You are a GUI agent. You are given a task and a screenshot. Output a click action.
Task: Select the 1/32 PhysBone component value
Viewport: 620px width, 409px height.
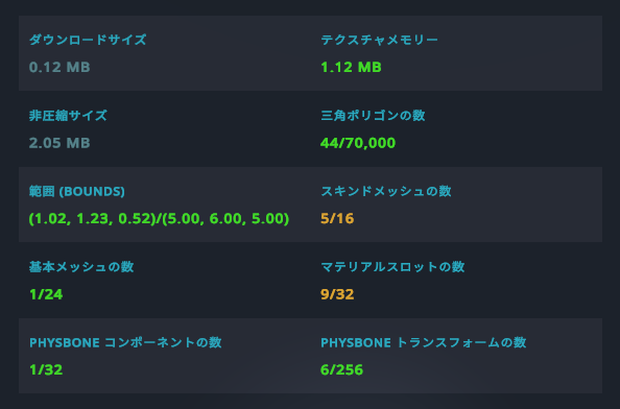click(46, 370)
